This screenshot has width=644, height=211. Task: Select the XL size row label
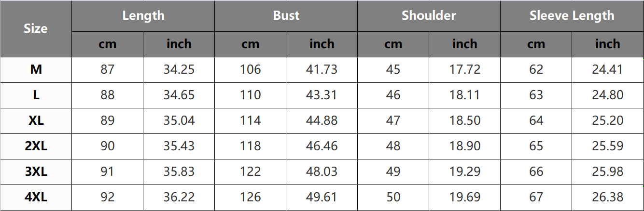click(36, 120)
